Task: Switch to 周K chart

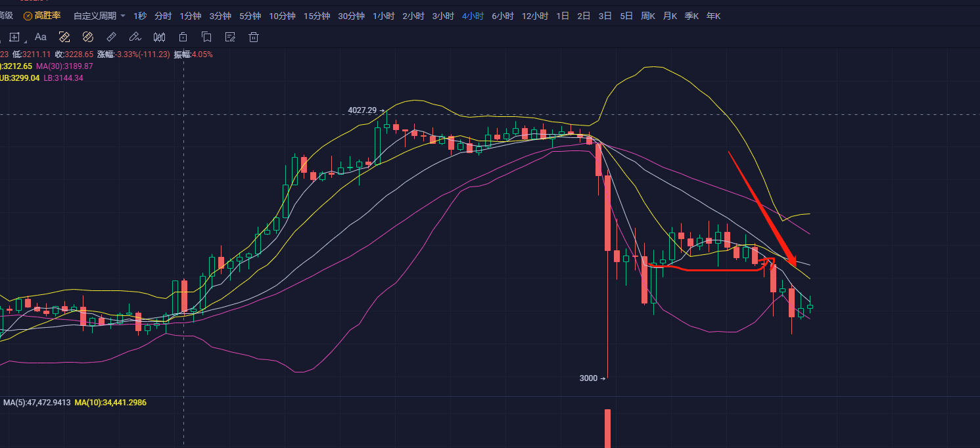Action: point(648,16)
